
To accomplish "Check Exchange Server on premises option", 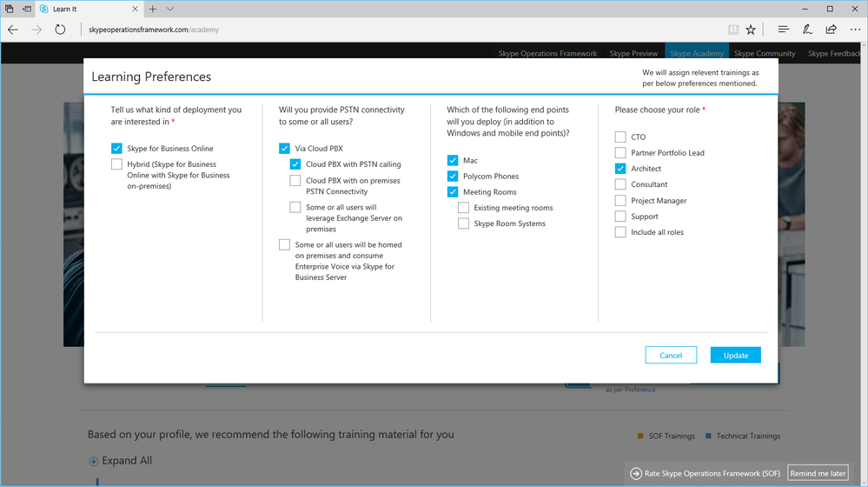I will [x=295, y=207].
